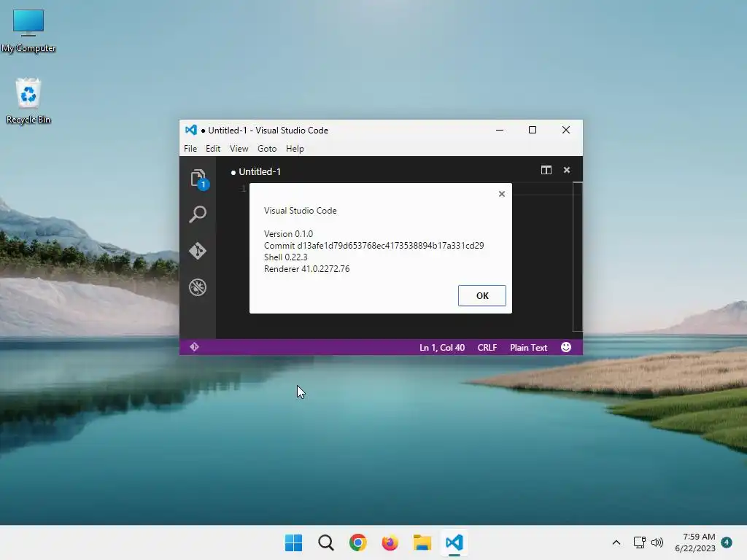Open the clock and date flyout
The width and height of the screenshot is (747, 560).
pyautogui.click(x=695, y=542)
